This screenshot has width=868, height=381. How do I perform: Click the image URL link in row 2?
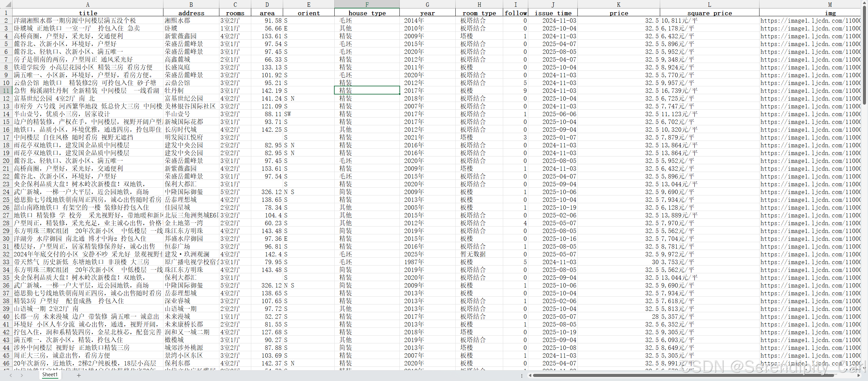810,21
